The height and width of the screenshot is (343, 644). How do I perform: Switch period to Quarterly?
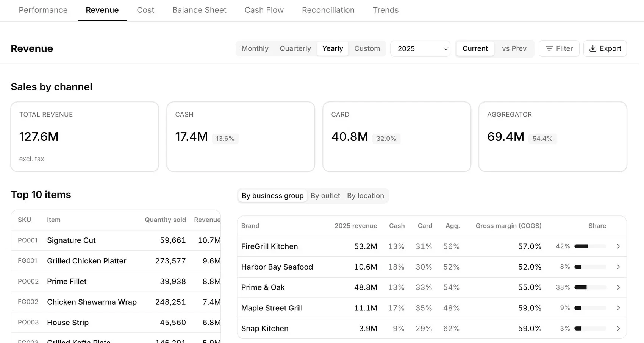(295, 48)
